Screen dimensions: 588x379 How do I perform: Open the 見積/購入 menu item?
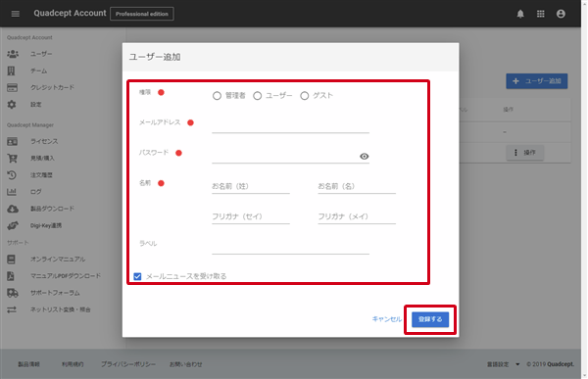click(x=42, y=159)
